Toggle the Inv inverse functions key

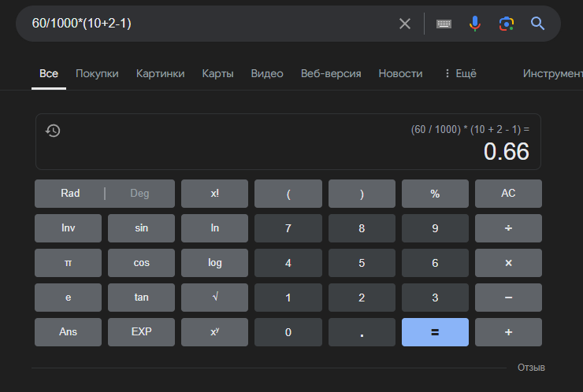click(x=68, y=228)
